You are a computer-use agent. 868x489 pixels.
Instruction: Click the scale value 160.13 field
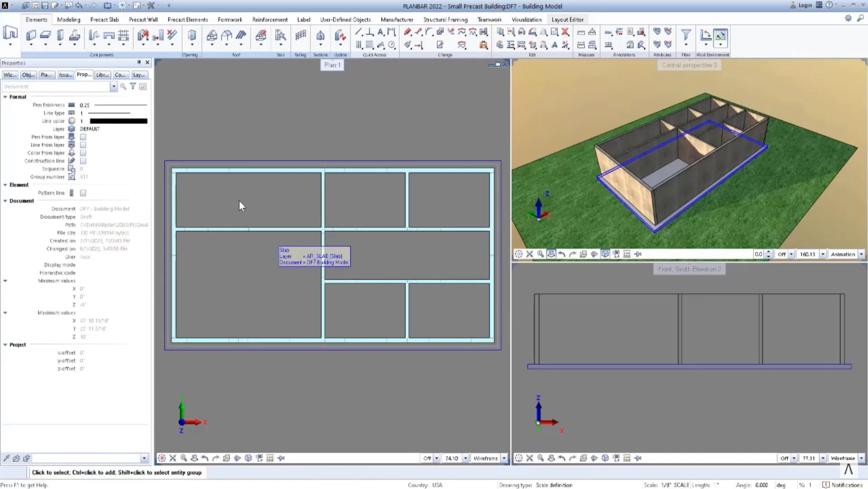tap(808, 254)
